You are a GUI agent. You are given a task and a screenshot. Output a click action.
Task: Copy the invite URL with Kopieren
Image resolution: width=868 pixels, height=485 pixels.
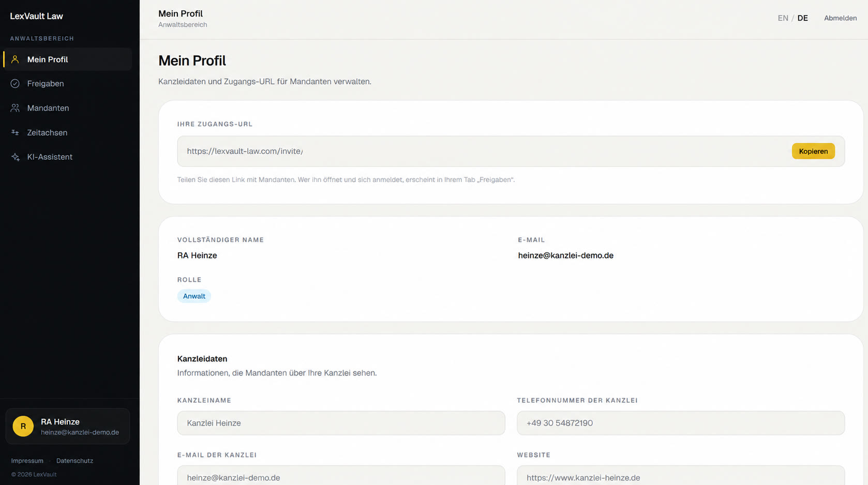tap(813, 151)
